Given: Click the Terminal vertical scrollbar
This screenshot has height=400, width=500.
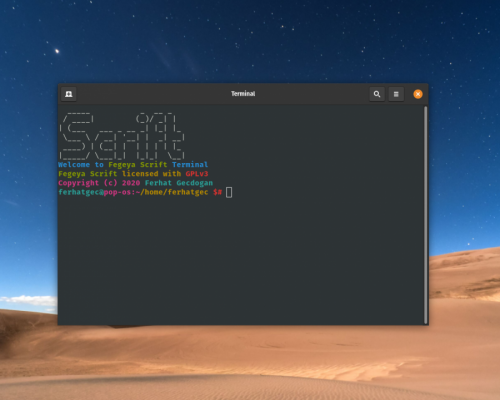Looking at the screenshot, I should point(426,215).
